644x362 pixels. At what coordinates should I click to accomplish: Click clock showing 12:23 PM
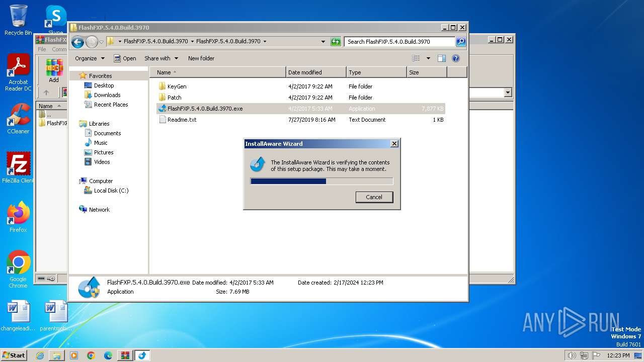(x=618, y=355)
